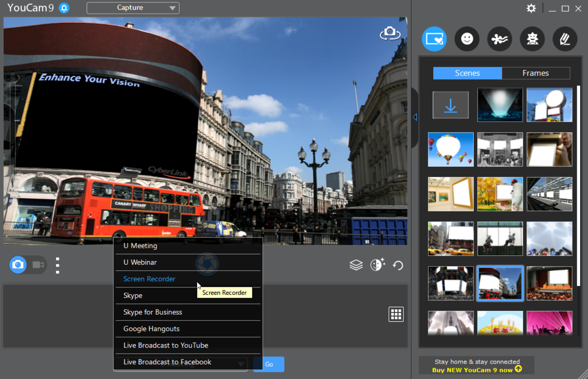Choose Google Hangouts option
Image resolution: width=588 pixels, height=379 pixels.
coord(188,329)
